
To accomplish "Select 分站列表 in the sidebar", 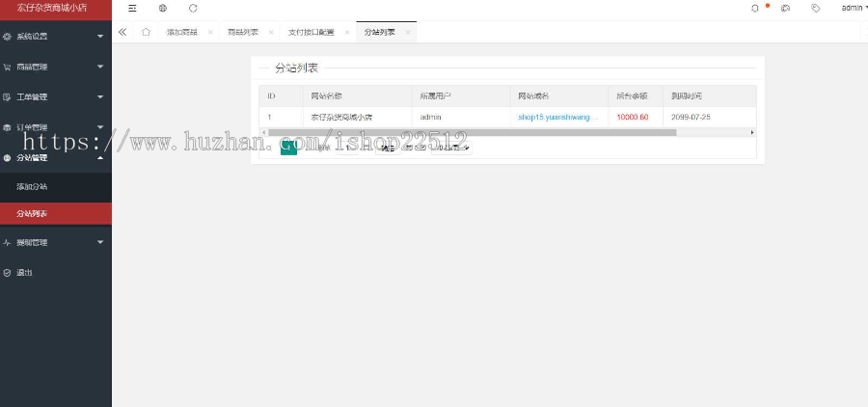I will point(56,214).
